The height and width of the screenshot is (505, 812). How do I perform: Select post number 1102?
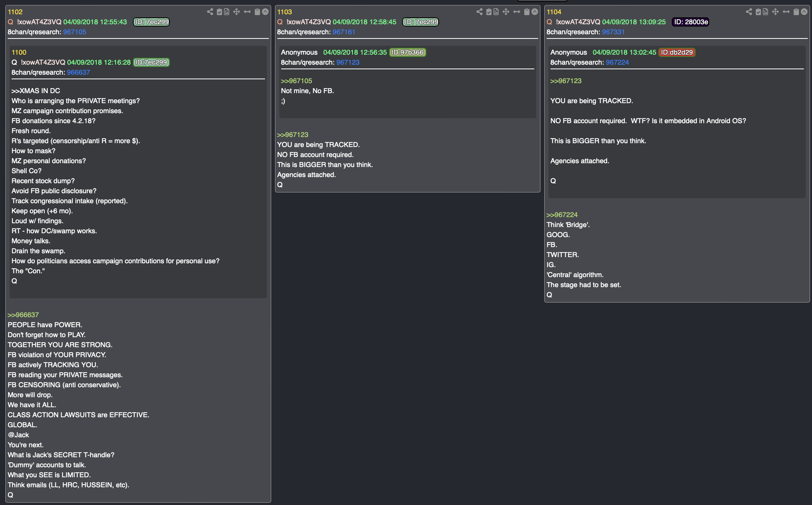click(x=15, y=12)
